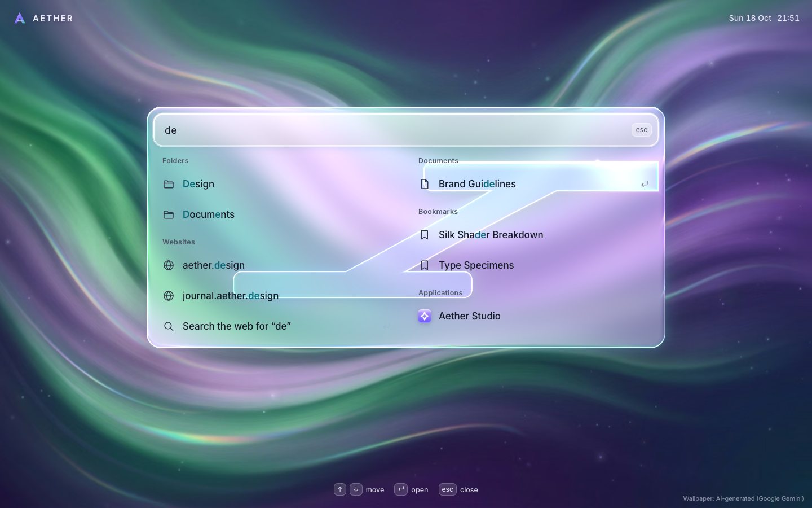
Task: Click the globe icon beside aether.design
Action: click(169, 265)
